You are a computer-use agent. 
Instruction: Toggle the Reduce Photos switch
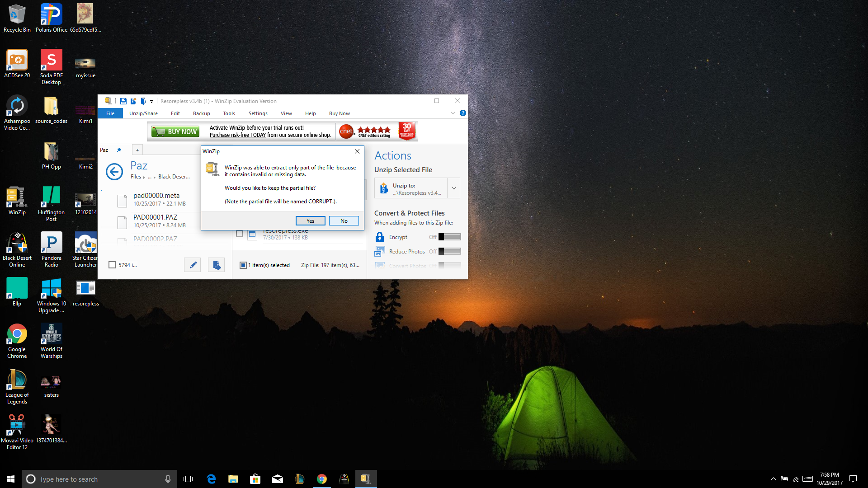click(x=449, y=251)
